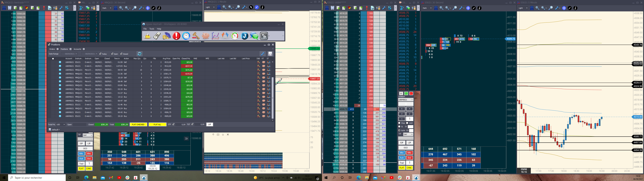Uncheck the Today checkbox
The image size is (644, 181).
pos(100,54)
